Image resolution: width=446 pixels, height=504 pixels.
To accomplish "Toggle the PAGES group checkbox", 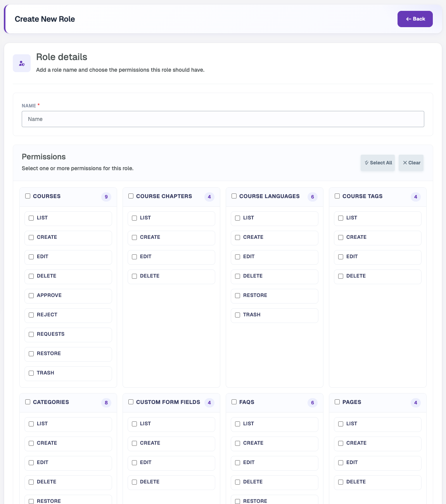I will click(x=337, y=402).
